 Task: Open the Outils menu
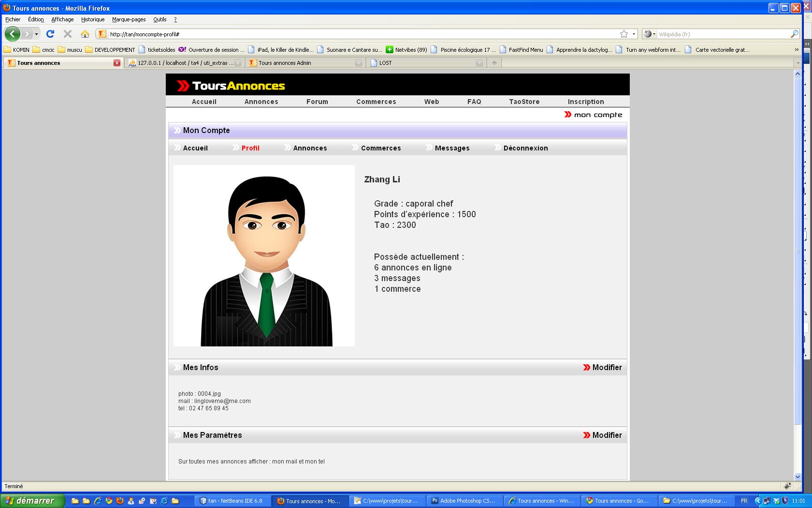(x=159, y=19)
